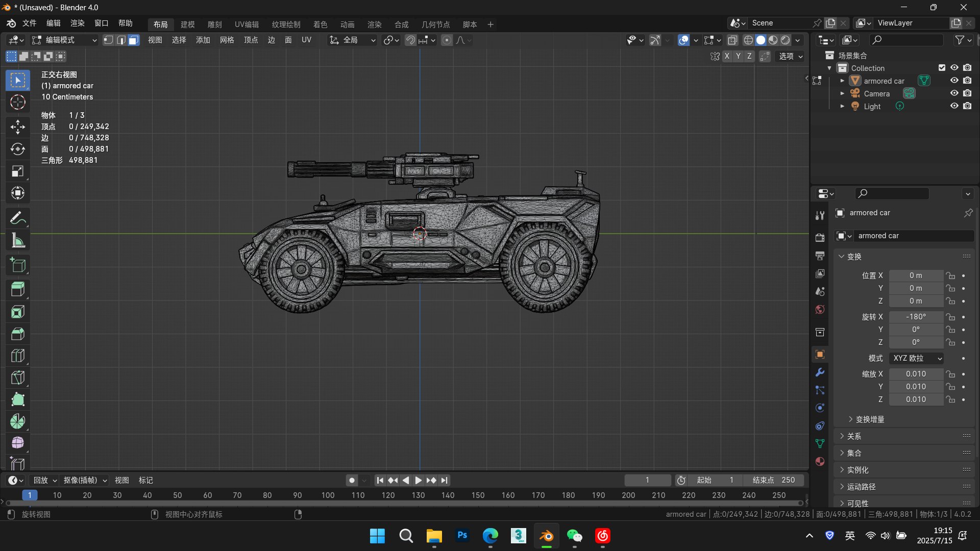The height and width of the screenshot is (551, 980).
Task: Jump to the timeline end frame
Action: click(x=445, y=480)
